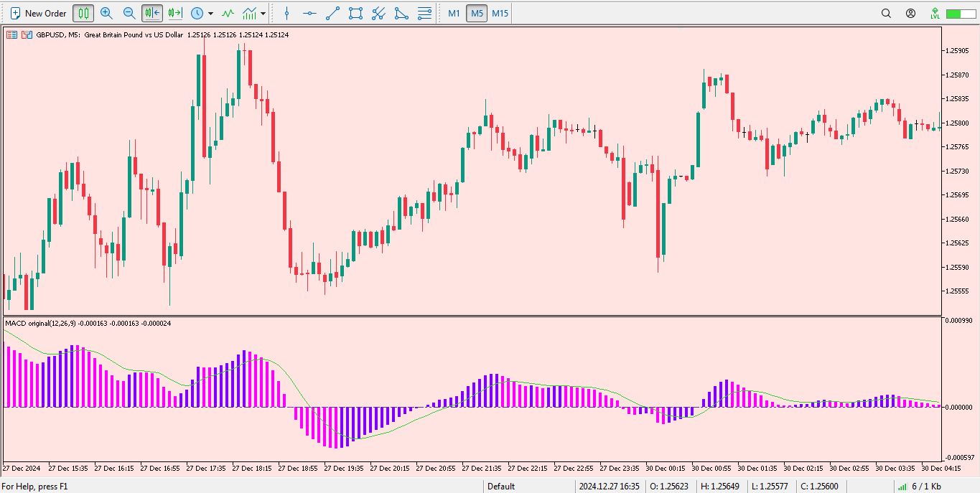Zoom in on the chart
The height and width of the screenshot is (493, 980).
coord(106,13)
